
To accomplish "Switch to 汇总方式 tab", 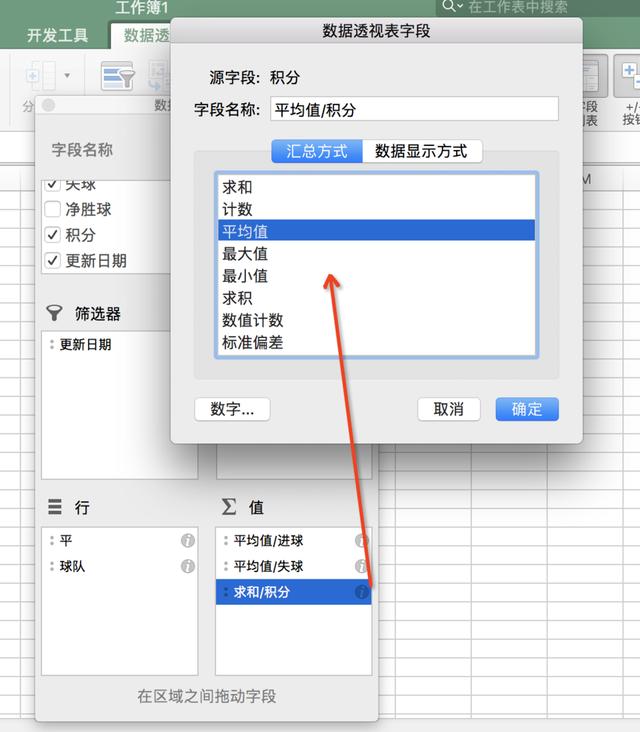I will 317,151.
